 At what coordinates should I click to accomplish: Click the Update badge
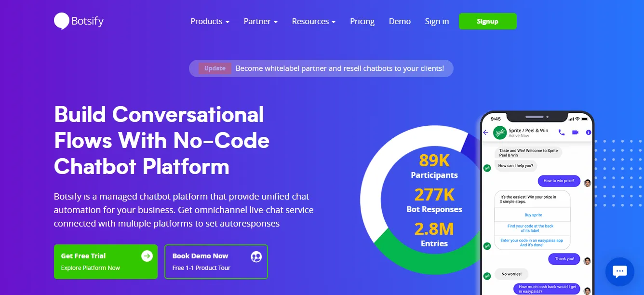215,68
